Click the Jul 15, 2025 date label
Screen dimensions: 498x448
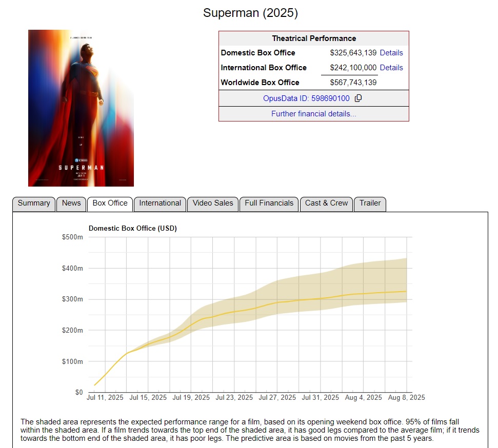(x=148, y=398)
